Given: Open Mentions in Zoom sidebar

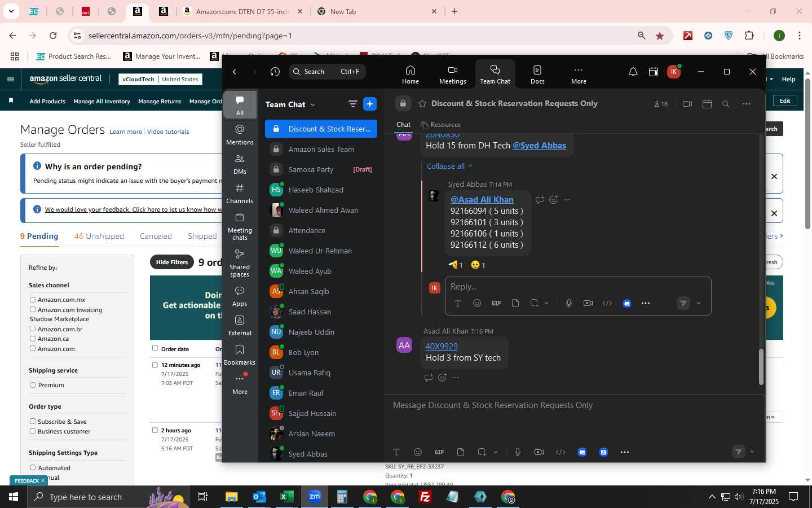Looking at the screenshot, I should (240, 134).
